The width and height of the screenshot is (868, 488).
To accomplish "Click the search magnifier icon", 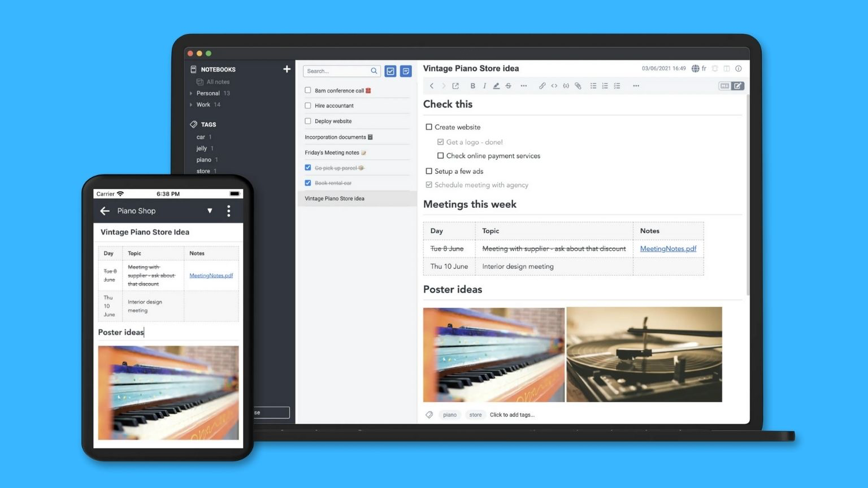I will click(x=374, y=71).
